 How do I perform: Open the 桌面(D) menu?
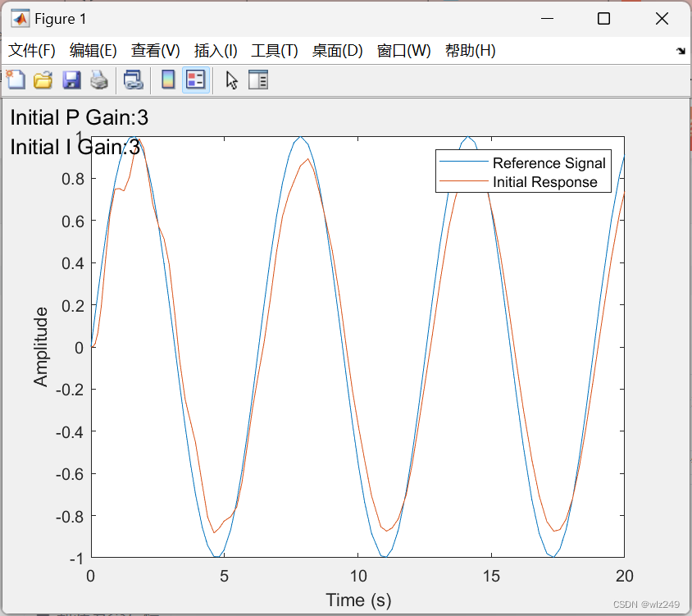tap(337, 50)
